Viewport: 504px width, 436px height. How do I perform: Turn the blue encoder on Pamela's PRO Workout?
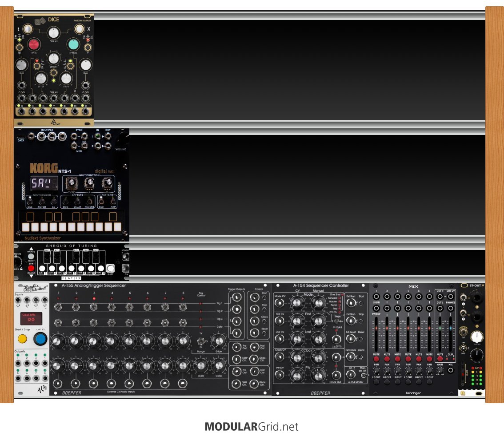(x=40, y=338)
